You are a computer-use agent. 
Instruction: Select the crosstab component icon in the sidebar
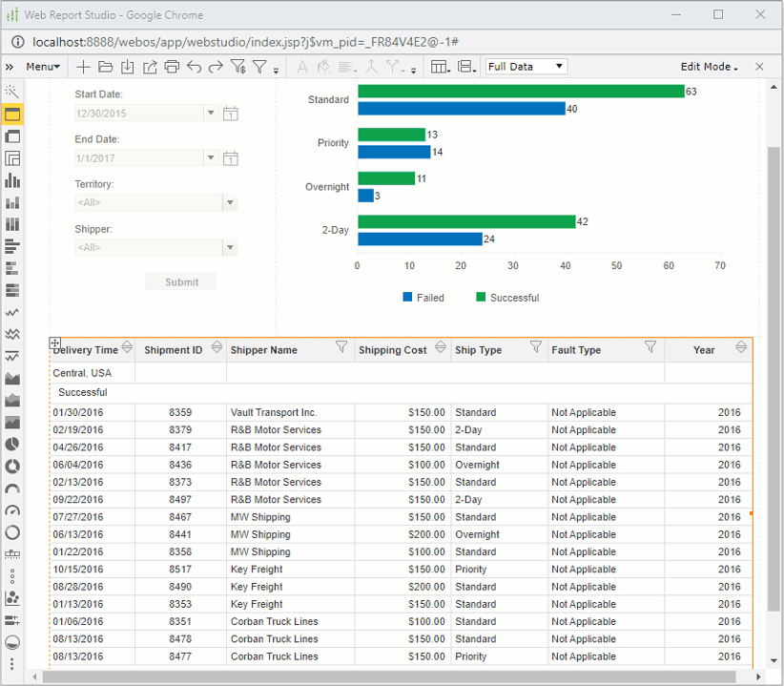[12, 157]
